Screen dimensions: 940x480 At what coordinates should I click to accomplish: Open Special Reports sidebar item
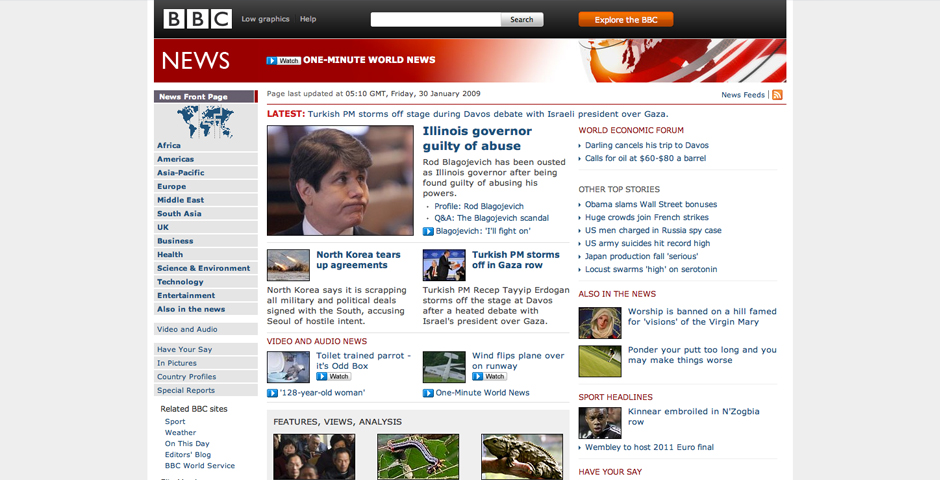coord(206,391)
